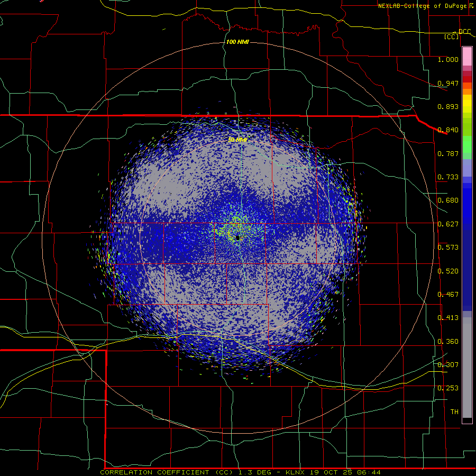Click the DCC label above the color scale
The height and width of the screenshot is (476, 476).
coord(464,31)
